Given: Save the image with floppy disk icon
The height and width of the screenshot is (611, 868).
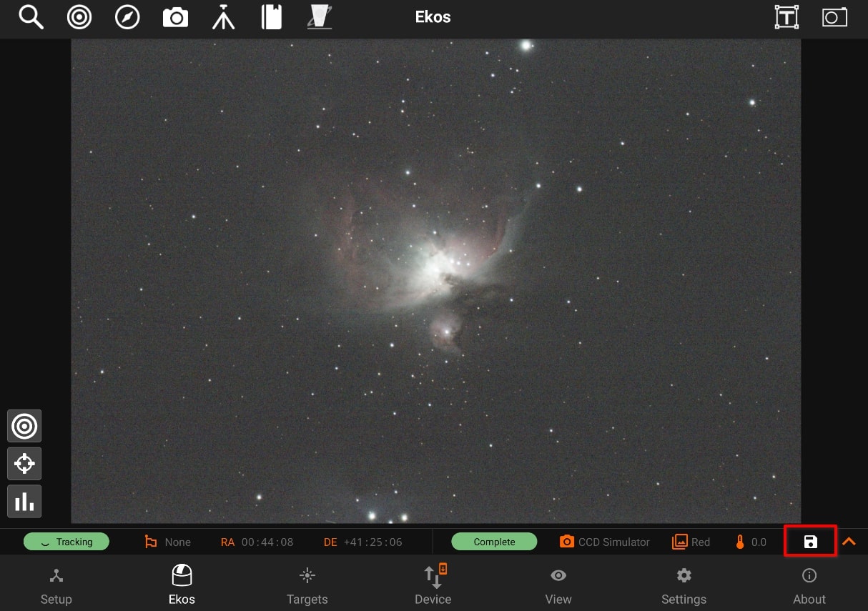Looking at the screenshot, I should [x=810, y=542].
